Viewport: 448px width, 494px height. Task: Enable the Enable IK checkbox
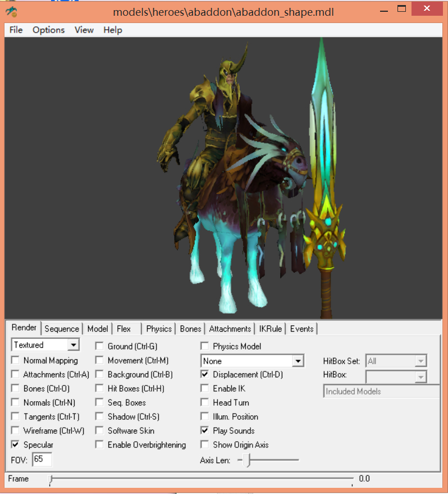204,388
